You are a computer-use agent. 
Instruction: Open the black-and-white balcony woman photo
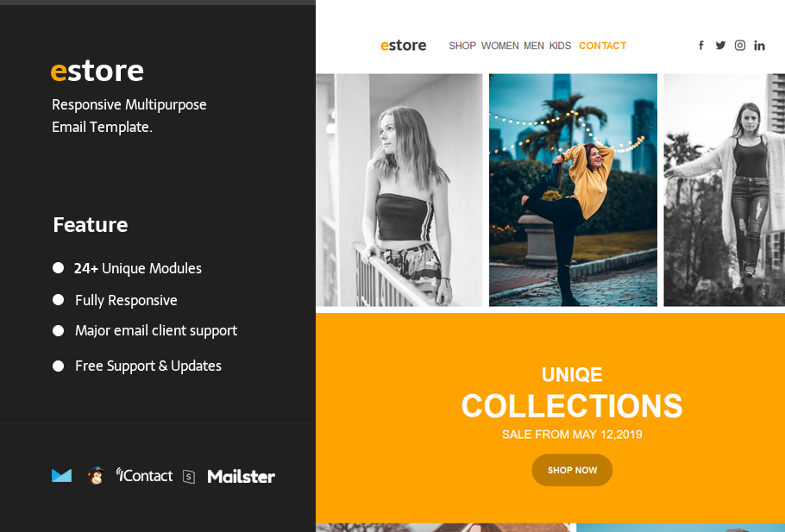coord(399,190)
